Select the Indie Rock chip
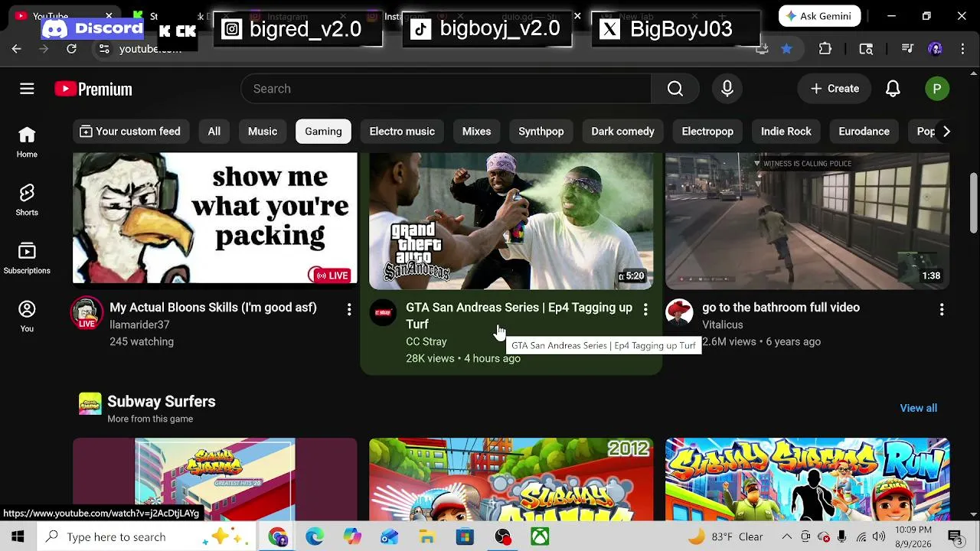This screenshot has width=980, height=551. (x=786, y=132)
